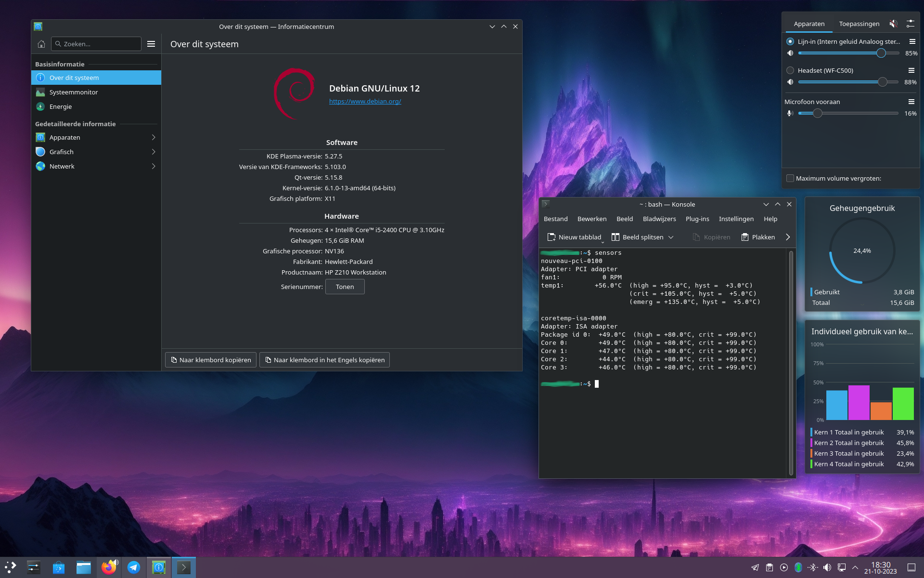Open the network tray icon
Screen dimensions: 924x578
(x=842, y=567)
